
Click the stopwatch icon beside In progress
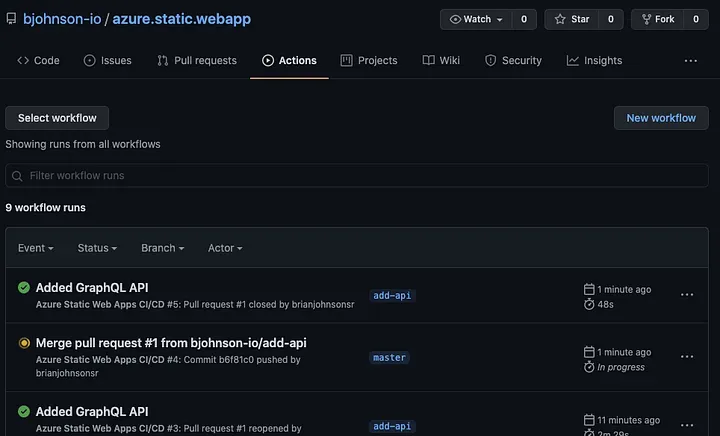pos(589,367)
